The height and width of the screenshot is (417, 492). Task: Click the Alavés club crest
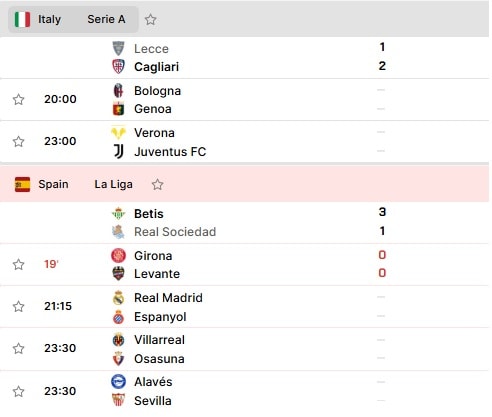[x=118, y=382]
